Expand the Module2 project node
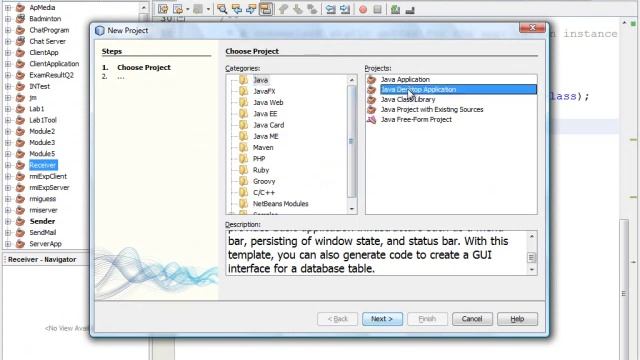Image resolution: width=640 pixels, height=360 pixels. [8, 131]
